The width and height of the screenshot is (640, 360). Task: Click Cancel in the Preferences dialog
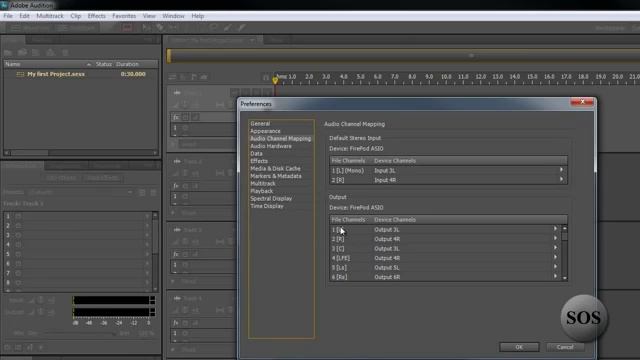pos(565,347)
